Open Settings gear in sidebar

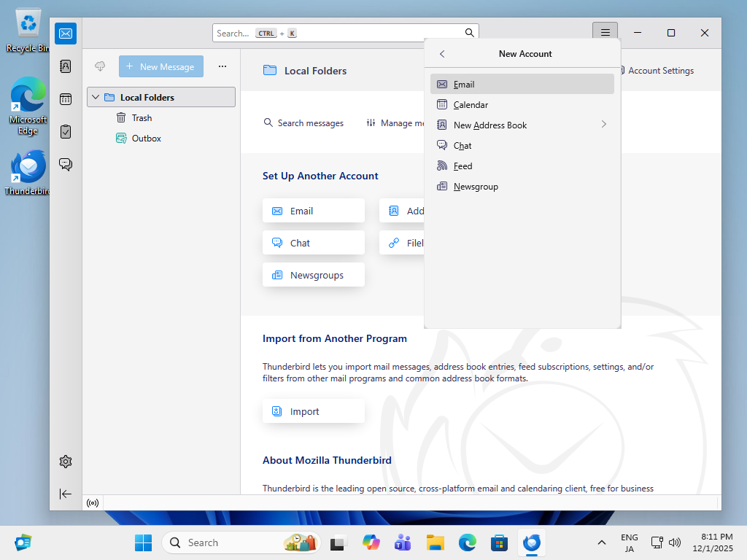coord(66,462)
